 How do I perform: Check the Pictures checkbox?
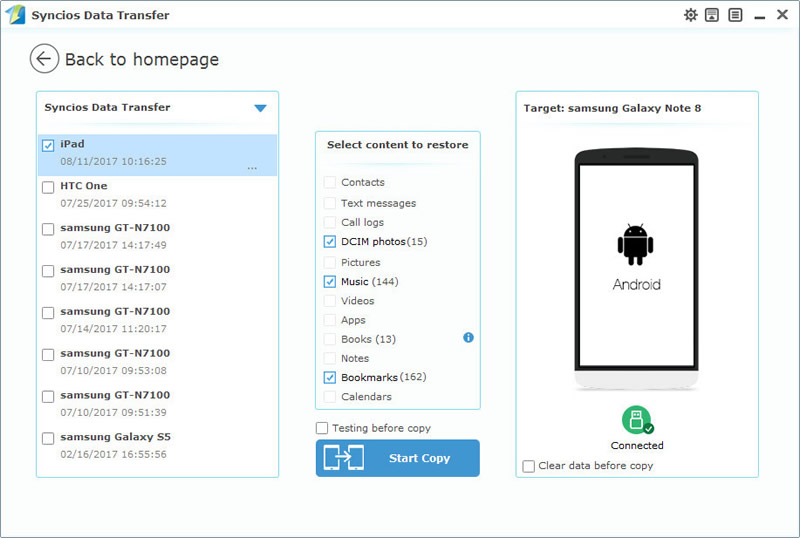(330, 262)
